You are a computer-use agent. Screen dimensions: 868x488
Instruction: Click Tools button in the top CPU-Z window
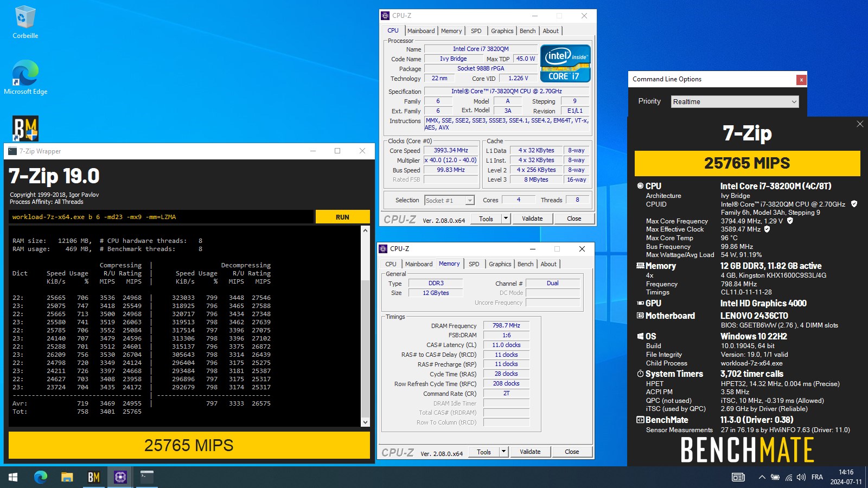click(x=486, y=219)
